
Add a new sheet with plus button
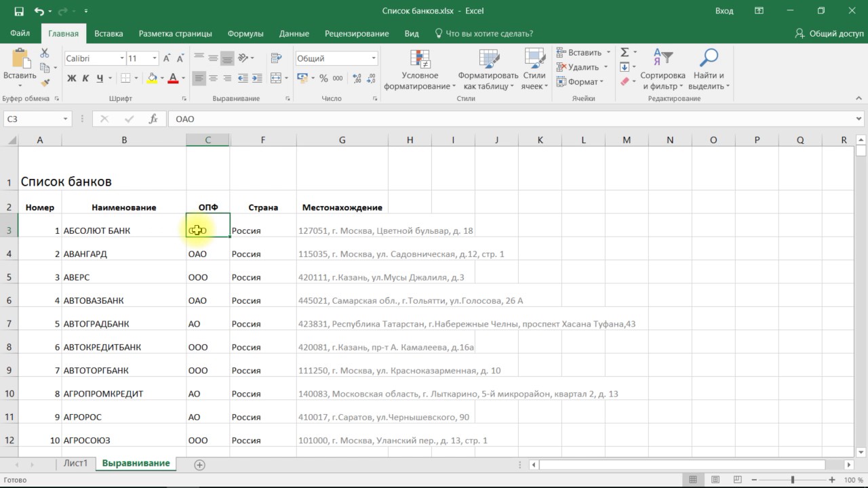click(x=199, y=465)
